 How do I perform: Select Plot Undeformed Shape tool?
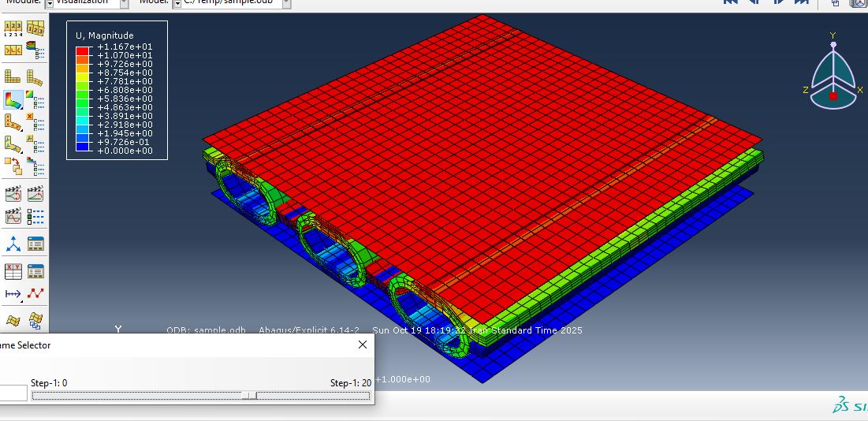[x=13, y=76]
